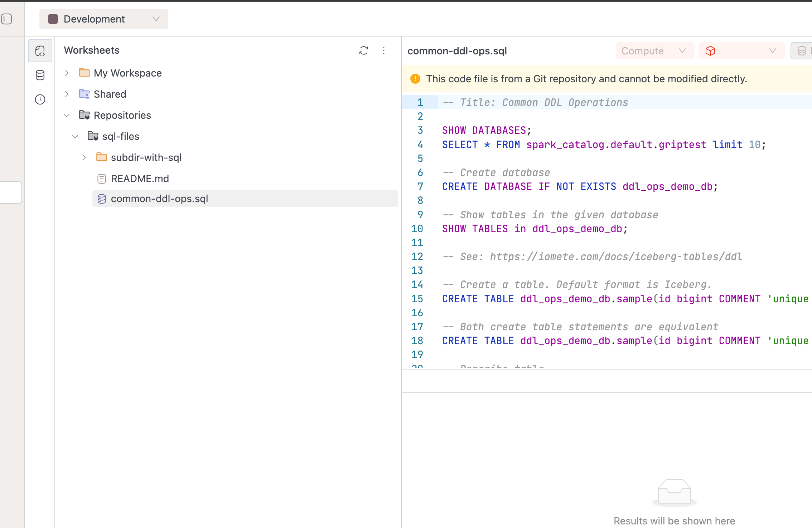Click the subdir-with-sql folder icon
The width and height of the screenshot is (812, 528).
[102, 157]
